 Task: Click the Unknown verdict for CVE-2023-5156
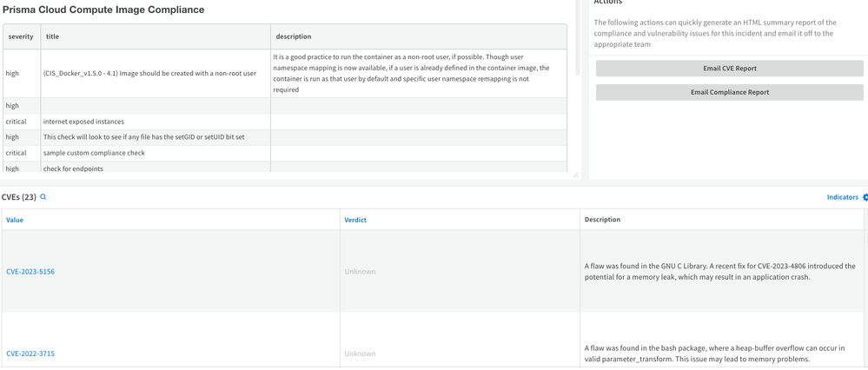pos(360,272)
